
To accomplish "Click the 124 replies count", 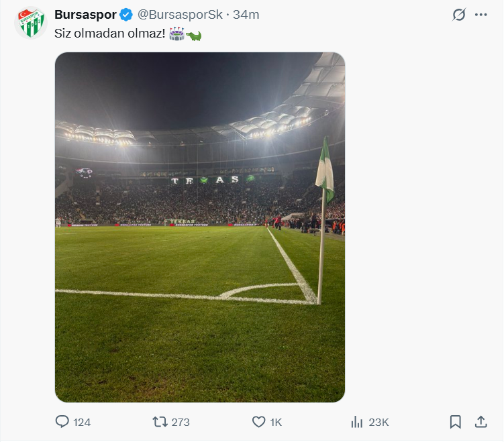I will (82, 423).
